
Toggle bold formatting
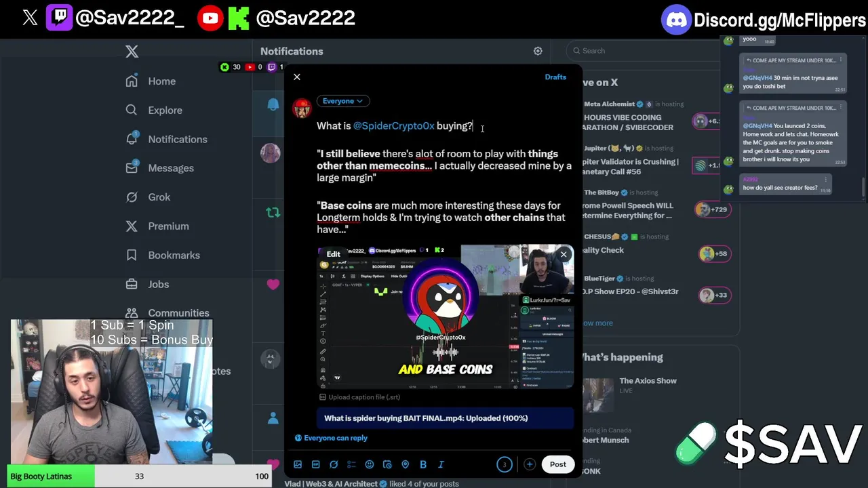[x=423, y=464]
